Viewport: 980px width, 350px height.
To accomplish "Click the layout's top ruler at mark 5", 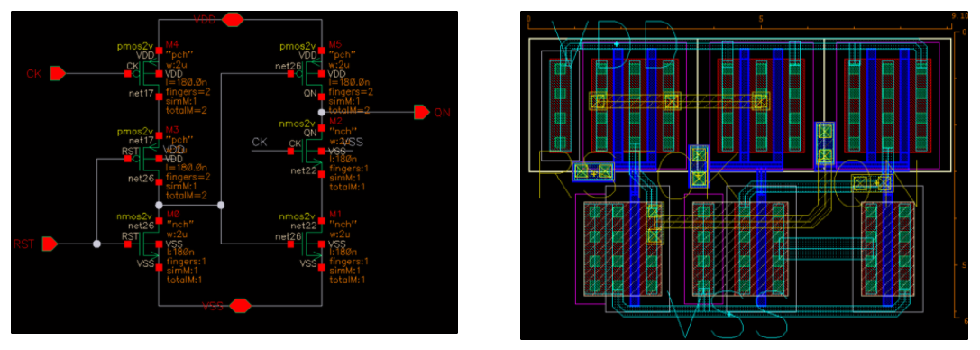I will (761, 20).
